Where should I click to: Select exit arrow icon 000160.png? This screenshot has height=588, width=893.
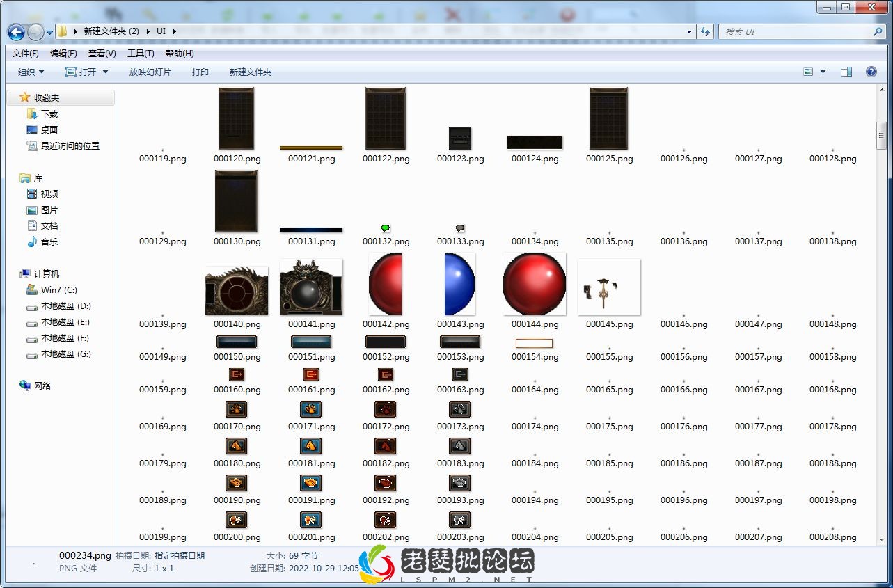[x=237, y=374]
